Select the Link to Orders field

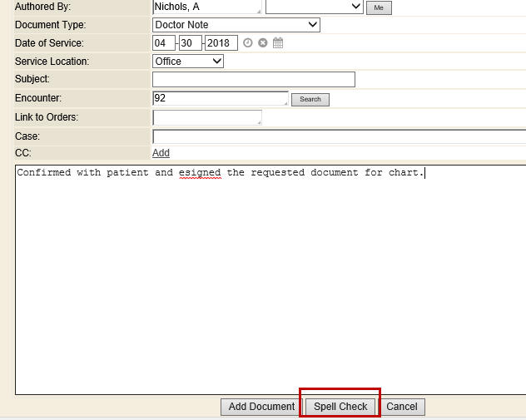coord(206,117)
